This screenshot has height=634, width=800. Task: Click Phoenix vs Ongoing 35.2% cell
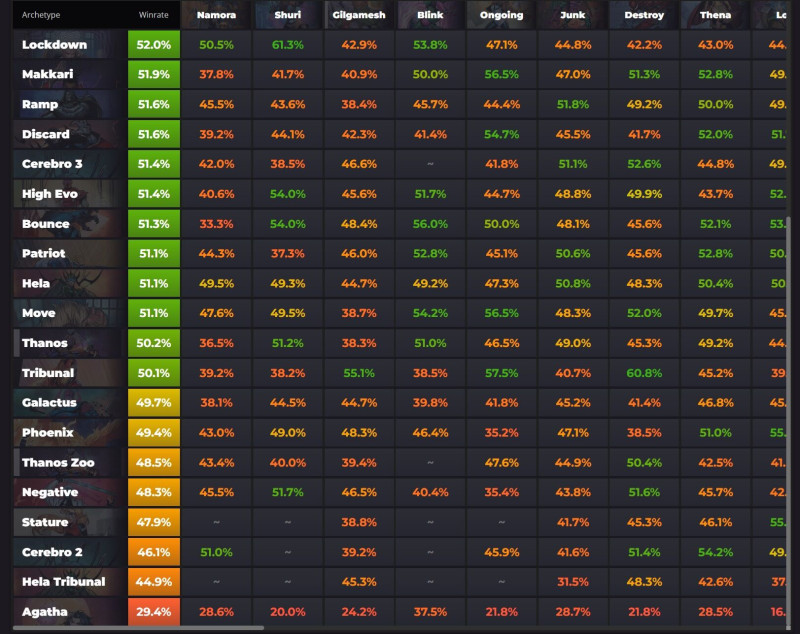(502, 433)
